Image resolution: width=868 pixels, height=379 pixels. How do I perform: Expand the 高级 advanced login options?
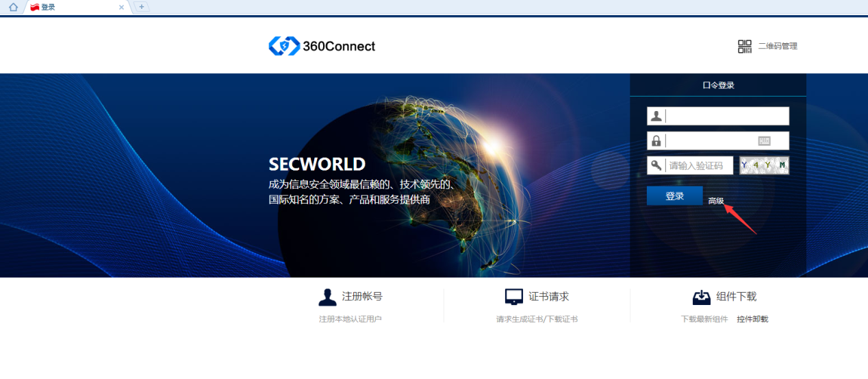[x=716, y=201]
